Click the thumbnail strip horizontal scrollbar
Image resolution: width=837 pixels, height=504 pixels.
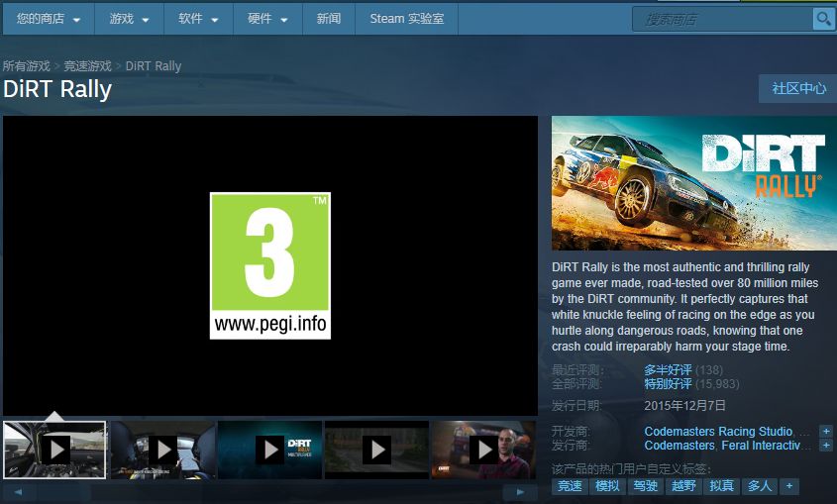tap(269, 492)
